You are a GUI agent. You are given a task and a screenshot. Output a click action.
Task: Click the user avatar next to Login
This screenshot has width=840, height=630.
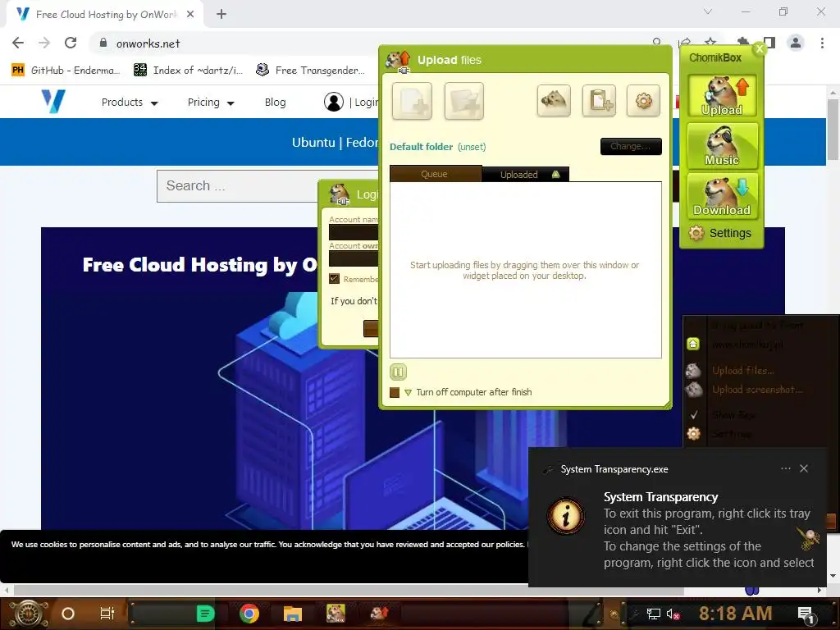tap(334, 102)
